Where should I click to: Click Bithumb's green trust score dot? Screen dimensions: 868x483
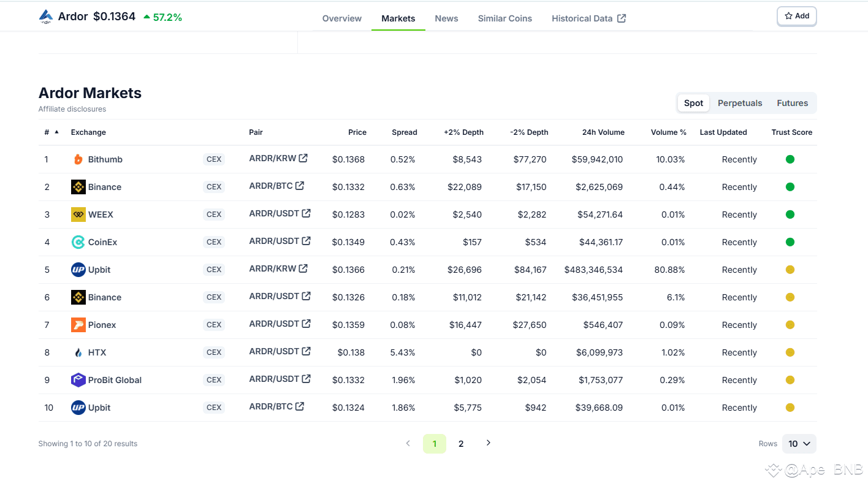790,159
